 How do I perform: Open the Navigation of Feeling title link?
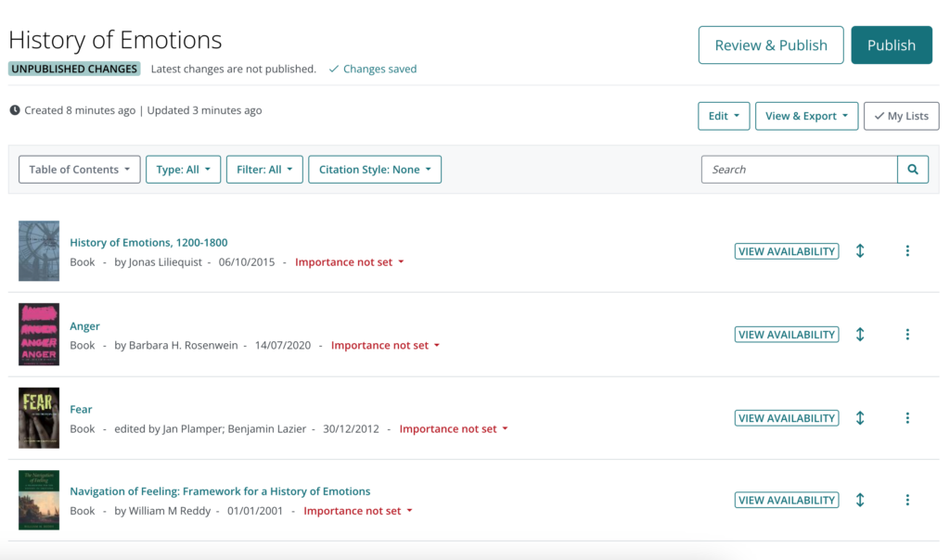(220, 491)
